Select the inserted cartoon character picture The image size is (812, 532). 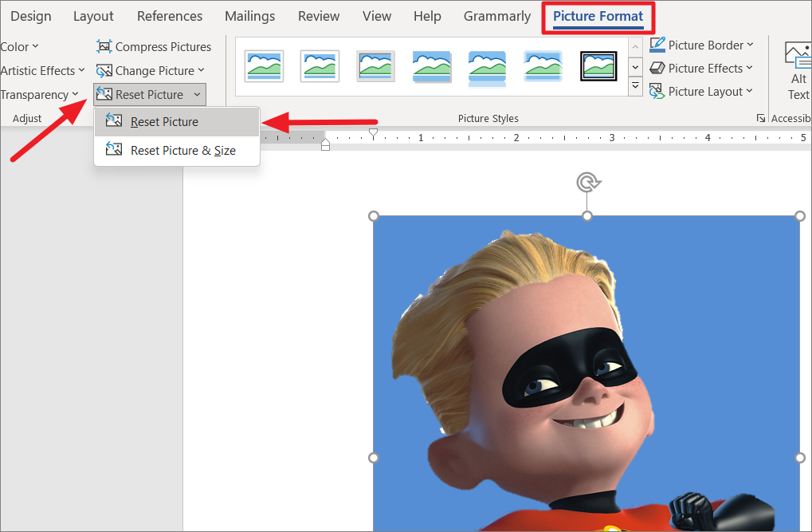click(586, 373)
